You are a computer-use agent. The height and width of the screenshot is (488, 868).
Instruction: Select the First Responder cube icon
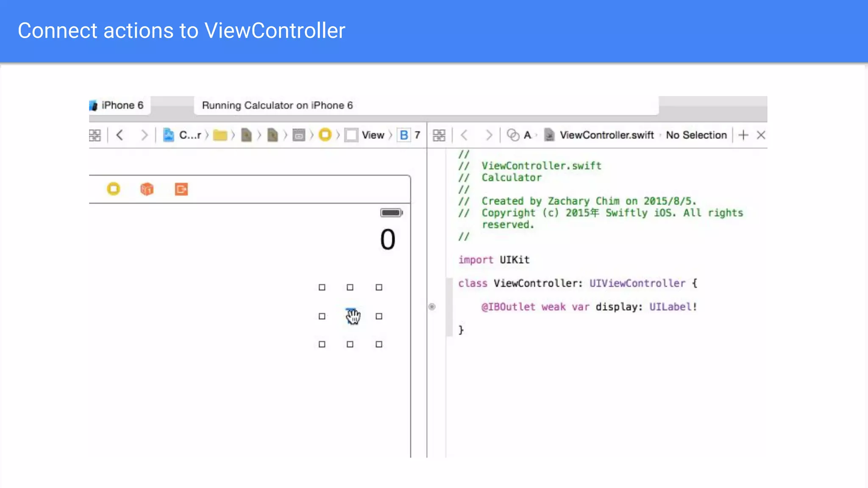[147, 189]
